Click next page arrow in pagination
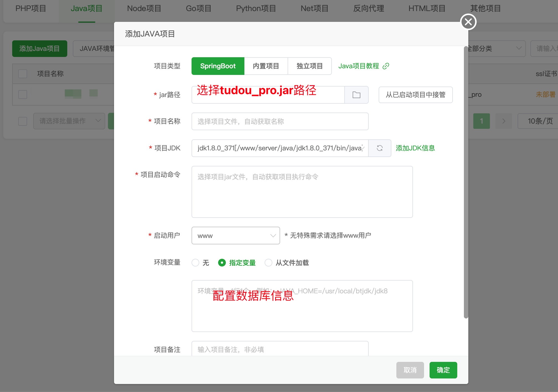Image resolution: width=558 pixels, height=392 pixels. click(503, 121)
